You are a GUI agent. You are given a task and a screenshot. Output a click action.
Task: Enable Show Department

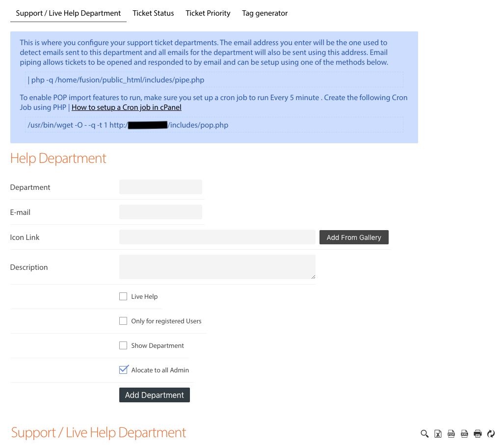point(123,345)
